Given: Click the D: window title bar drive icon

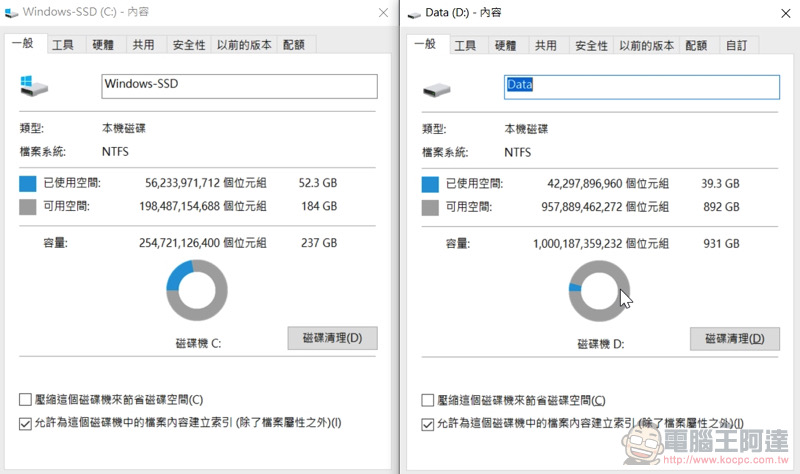Looking at the screenshot, I should click(412, 12).
